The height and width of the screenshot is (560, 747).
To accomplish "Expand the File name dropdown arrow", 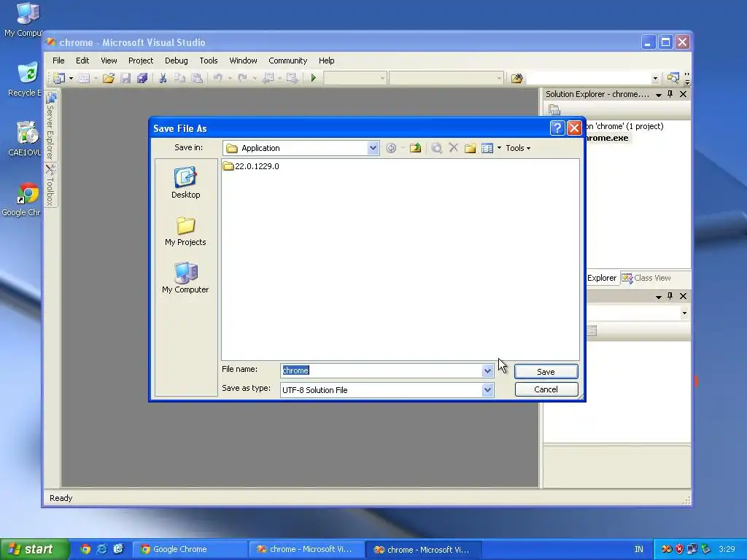I will pyautogui.click(x=487, y=370).
